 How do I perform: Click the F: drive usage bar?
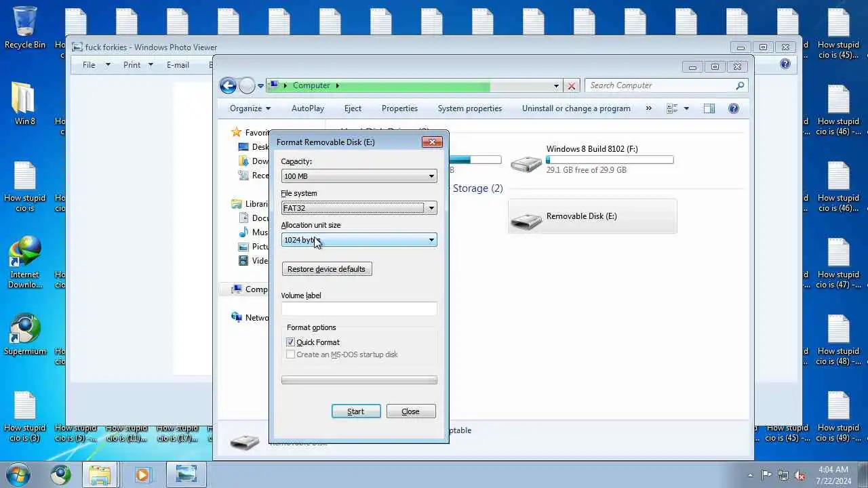610,160
